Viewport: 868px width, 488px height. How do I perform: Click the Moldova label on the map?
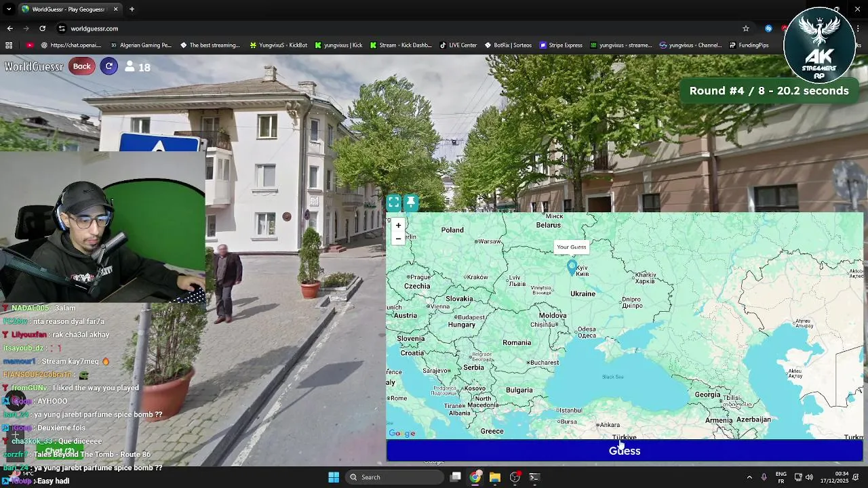click(552, 315)
